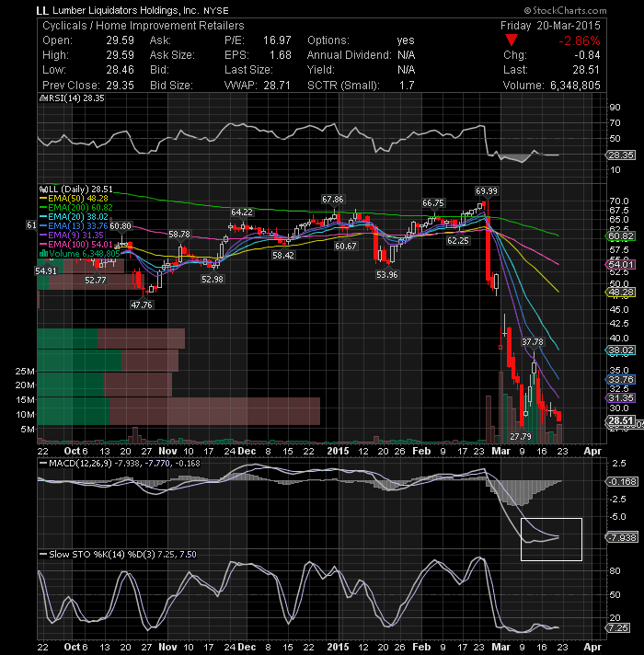This screenshot has height=655, width=644.
Task: Click the EMA(50) yellow legend line swatch
Action: (43, 199)
